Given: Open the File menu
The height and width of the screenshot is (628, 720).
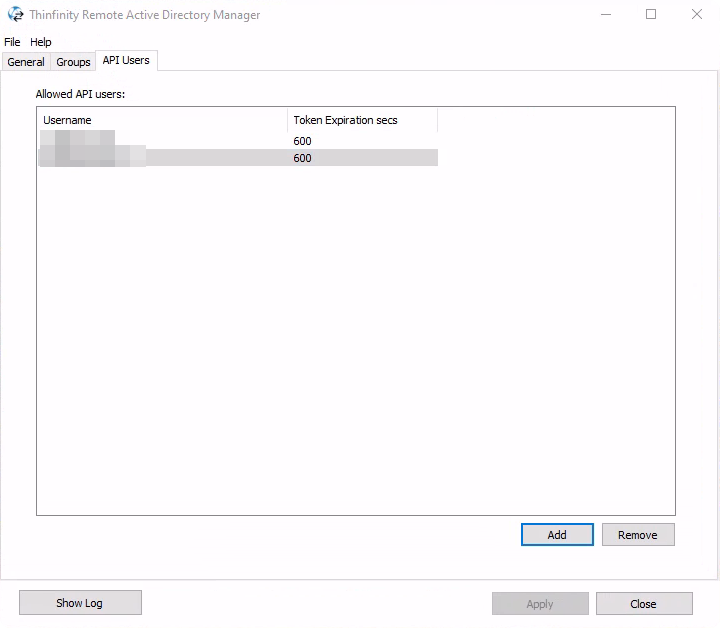Looking at the screenshot, I should [12, 42].
